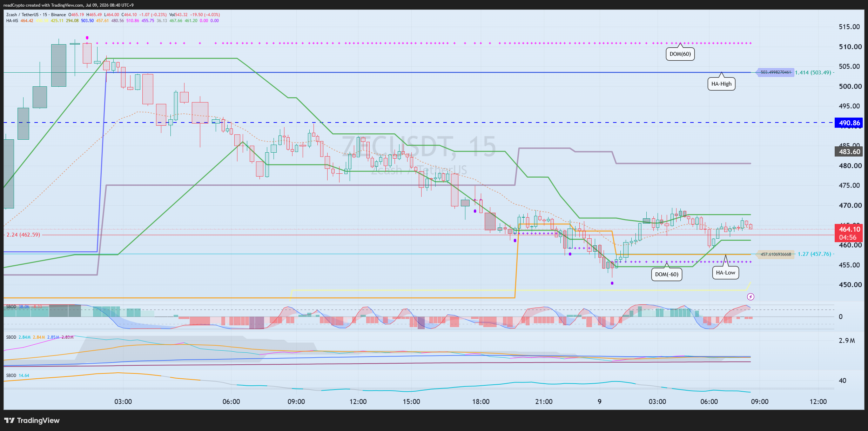Click the 2.9 M axis label

(x=847, y=340)
